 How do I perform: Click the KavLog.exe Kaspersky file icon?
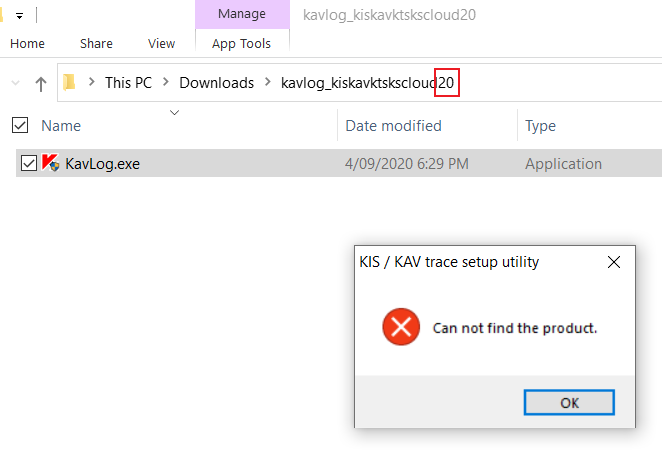50,164
